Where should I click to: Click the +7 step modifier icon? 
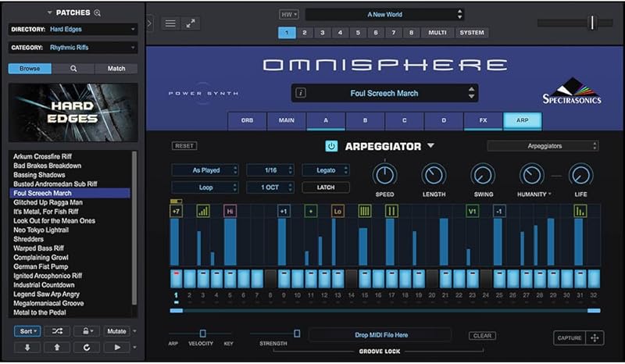coord(177,212)
